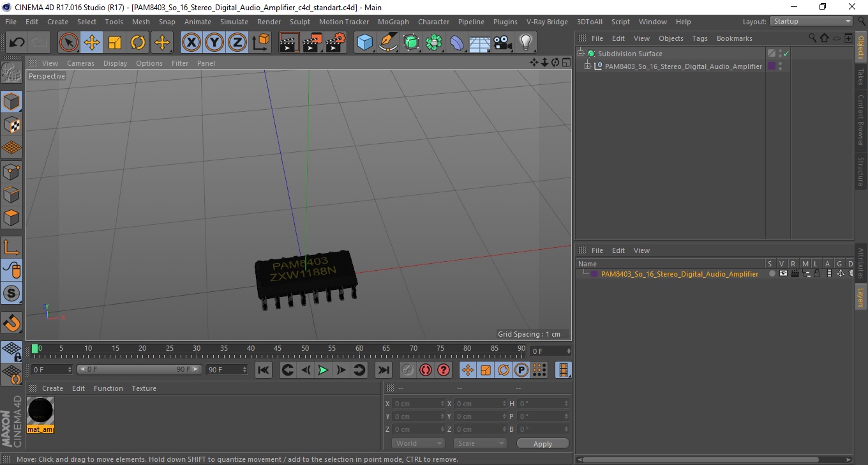Play animation forward
The width and height of the screenshot is (868, 465).
point(324,370)
